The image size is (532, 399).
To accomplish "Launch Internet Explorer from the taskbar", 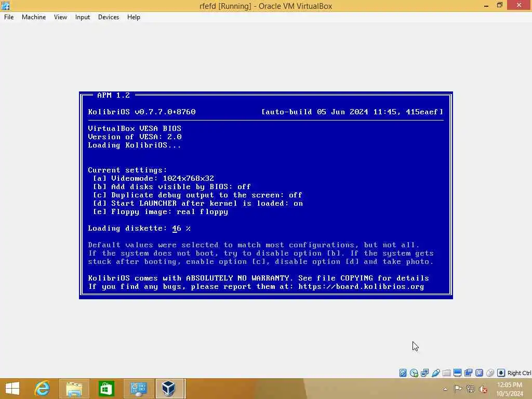I will coord(43,389).
